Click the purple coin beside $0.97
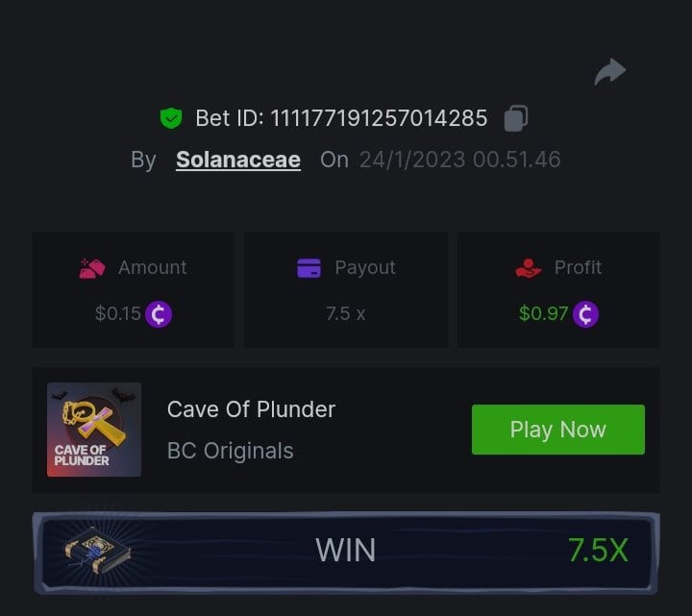The image size is (692, 616). [585, 314]
